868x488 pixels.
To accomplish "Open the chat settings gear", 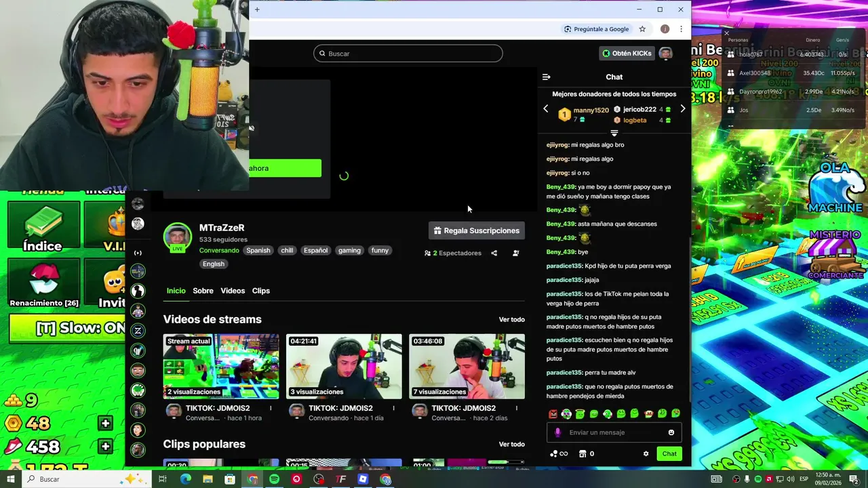I will click(646, 454).
